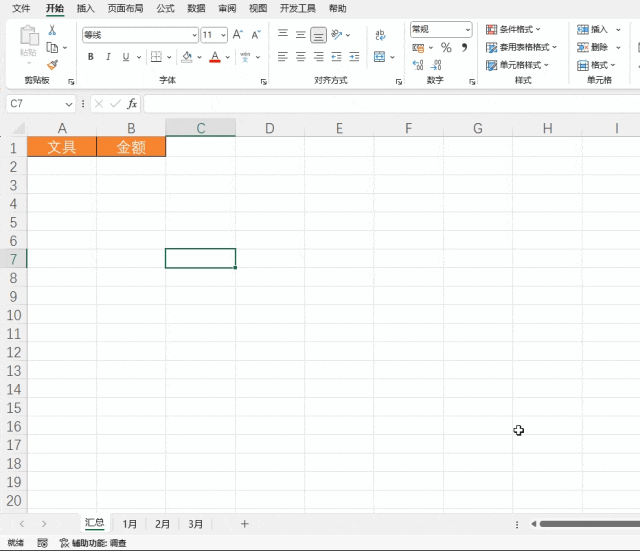This screenshot has height=551, width=640.
Task: Switch to 插入 ribbon tab
Action: tap(85, 9)
